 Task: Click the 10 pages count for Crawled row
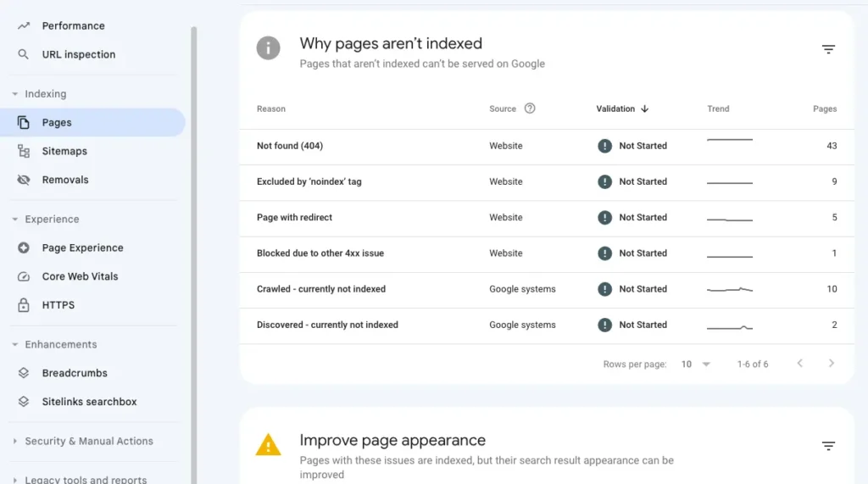tap(832, 289)
